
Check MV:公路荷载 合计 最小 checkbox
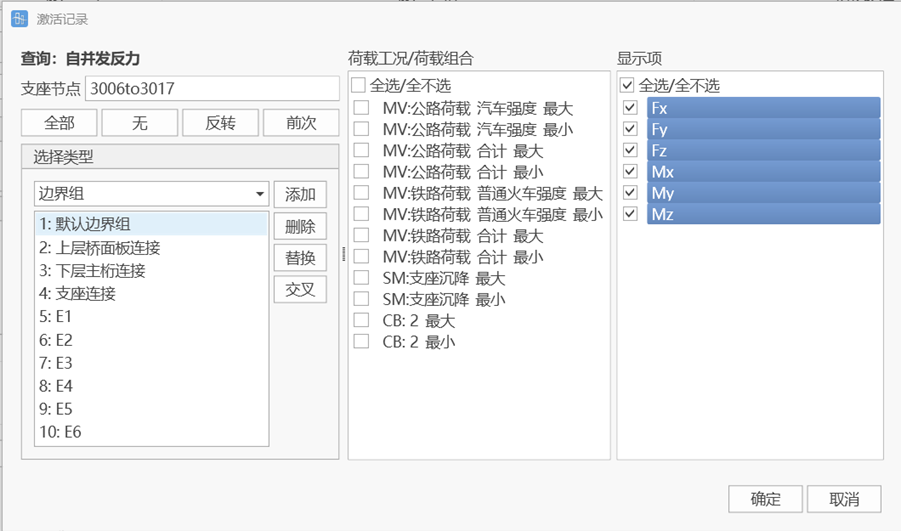(361, 171)
